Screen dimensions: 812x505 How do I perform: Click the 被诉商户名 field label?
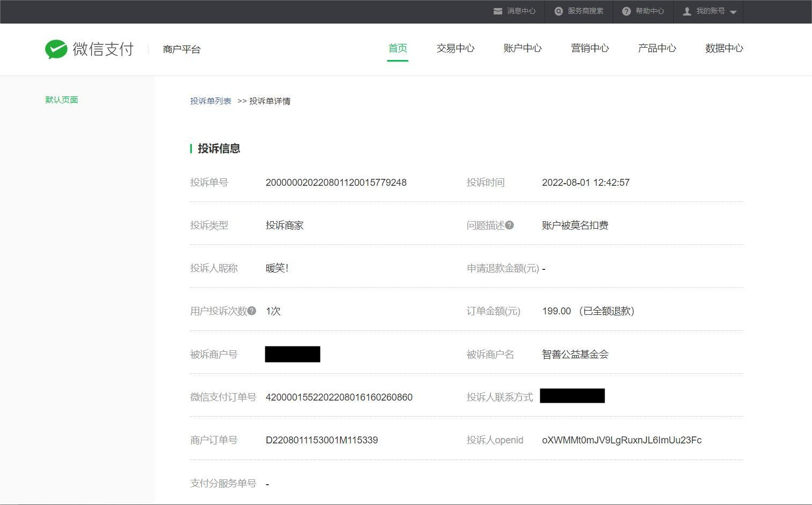[490, 355]
